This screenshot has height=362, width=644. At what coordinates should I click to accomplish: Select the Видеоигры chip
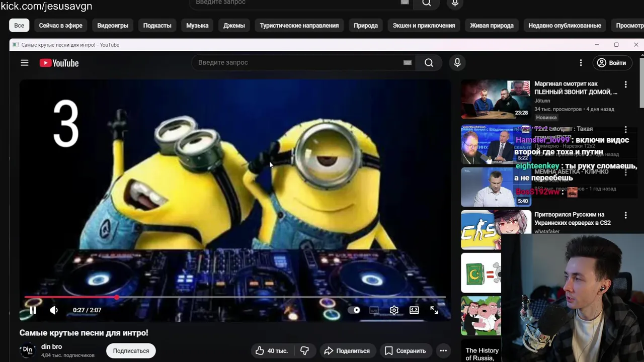[113, 25]
